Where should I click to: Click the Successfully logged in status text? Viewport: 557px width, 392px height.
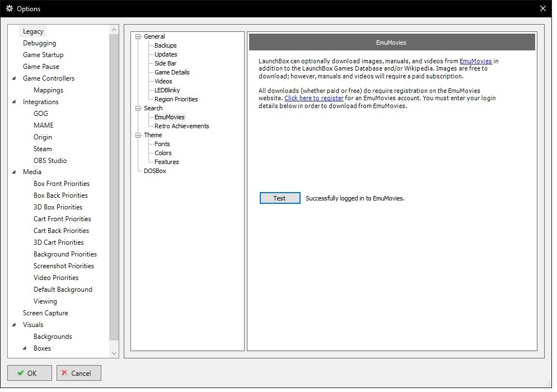click(x=355, y=198)
